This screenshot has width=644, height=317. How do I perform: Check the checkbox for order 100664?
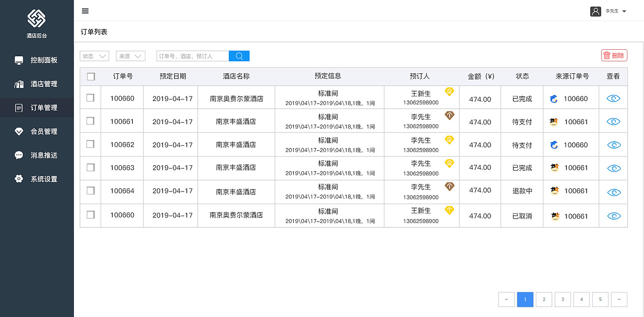pyautogui.click(x=90, y=191)
